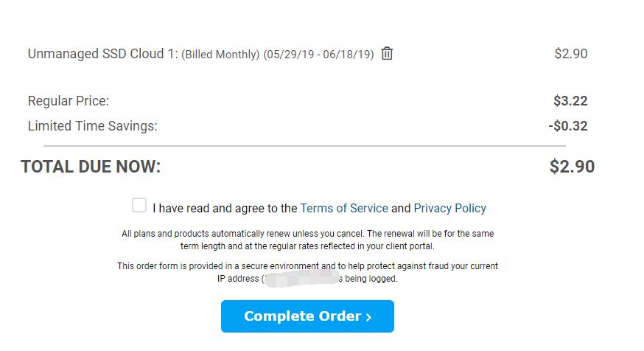
Task: Click the arrow on Complete Order
Action: coord(368,317)
